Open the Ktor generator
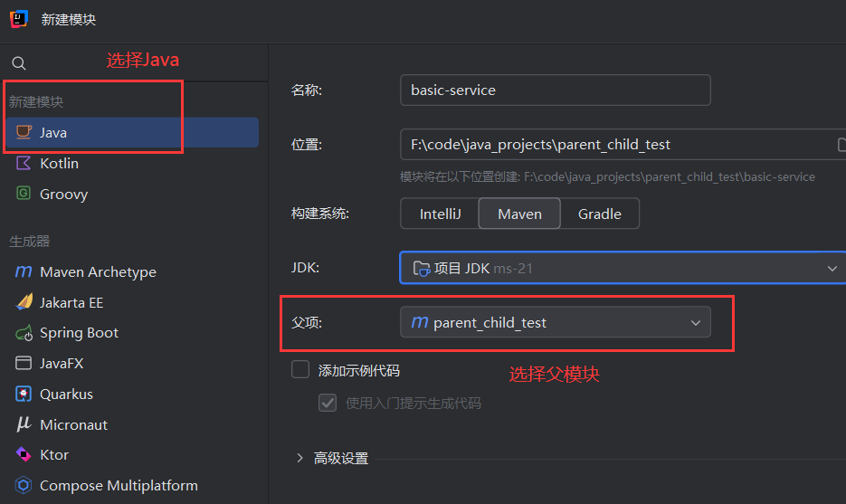Viewport: 846px width, 504px height. coord(53,455)
